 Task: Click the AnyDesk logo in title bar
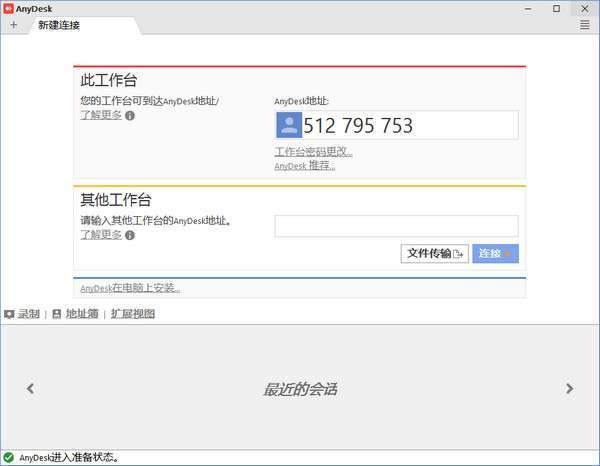(8, 8)
